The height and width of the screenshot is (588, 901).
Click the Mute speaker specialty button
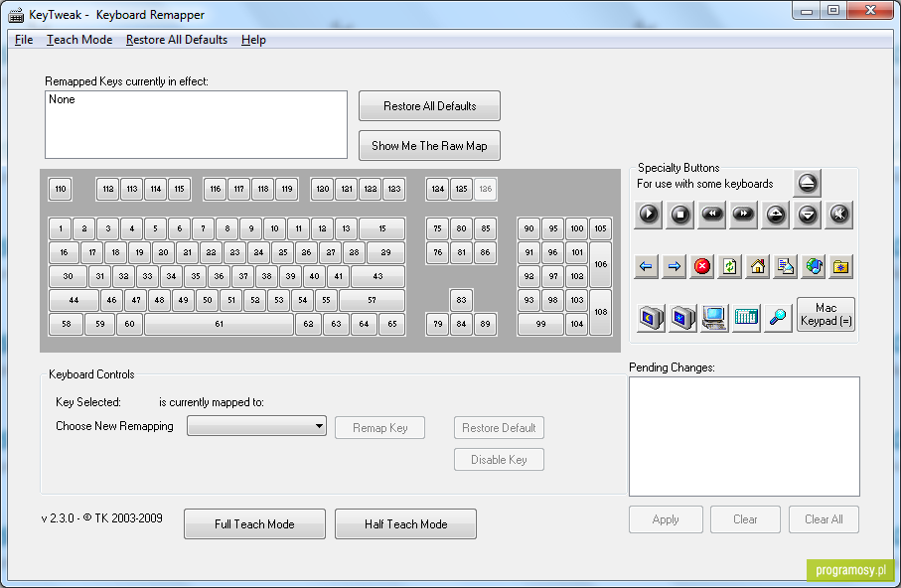click(838, 215)
